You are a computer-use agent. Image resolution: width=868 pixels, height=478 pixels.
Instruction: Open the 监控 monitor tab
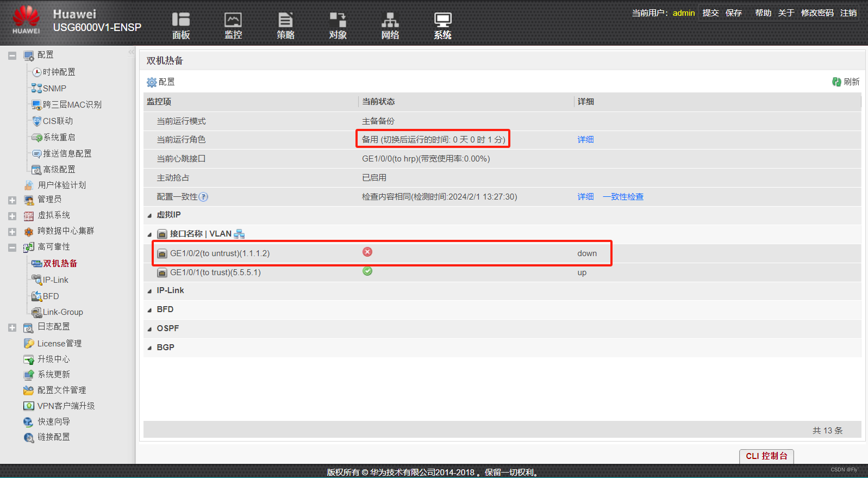(233, 26)
